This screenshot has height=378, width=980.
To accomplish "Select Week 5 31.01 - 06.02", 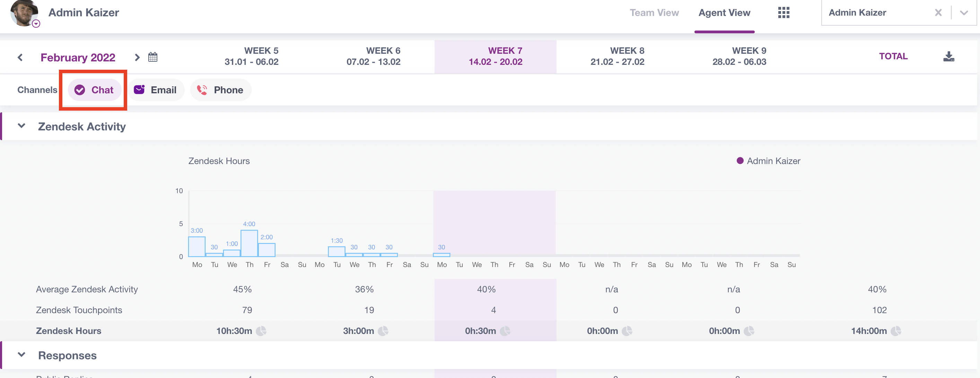I will (x=252, y=56).
